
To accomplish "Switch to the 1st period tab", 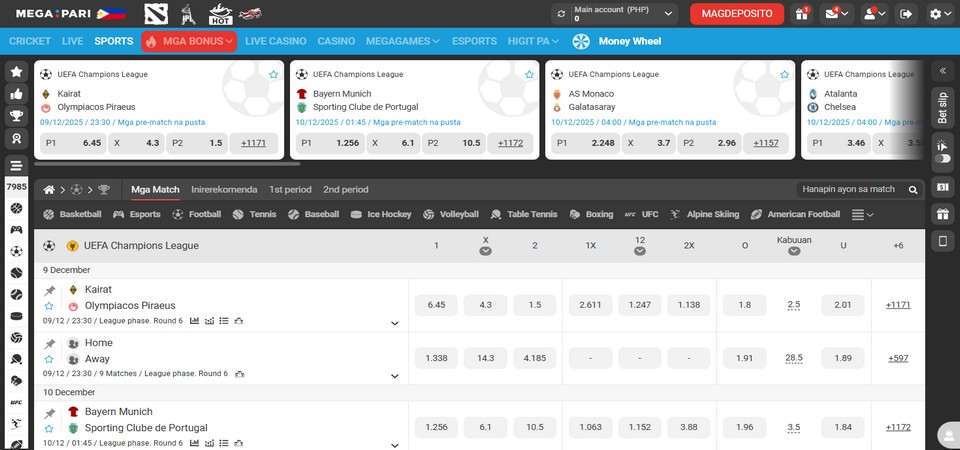I will (x=290, y=190).
